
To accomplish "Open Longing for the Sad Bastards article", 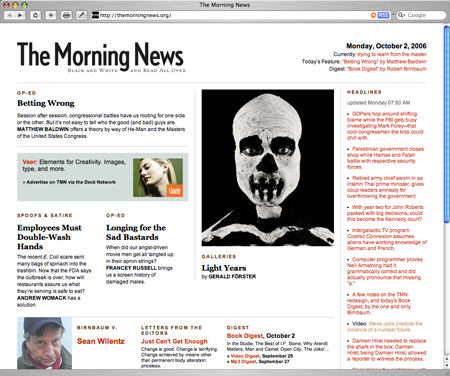I will (x=136, y=232).
